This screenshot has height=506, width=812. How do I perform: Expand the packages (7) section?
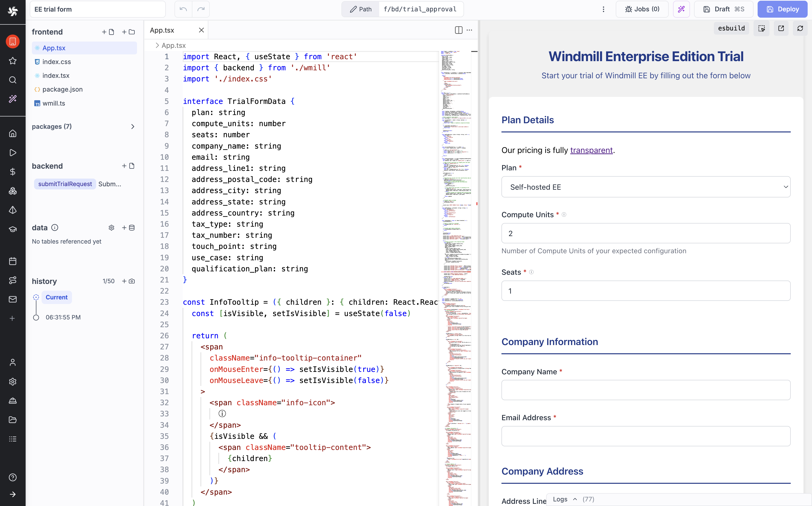coord(133,127)
